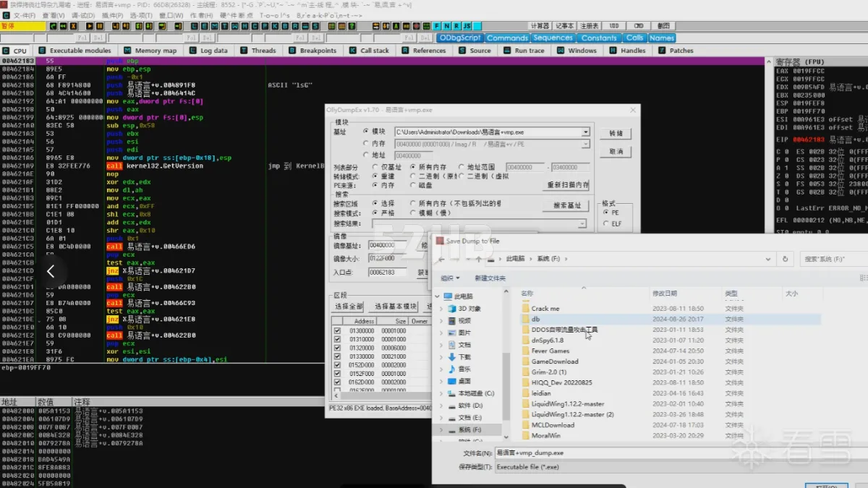868x488 pixels.
Task: Click the 搜索基址 button
Action: coord(566,205)
